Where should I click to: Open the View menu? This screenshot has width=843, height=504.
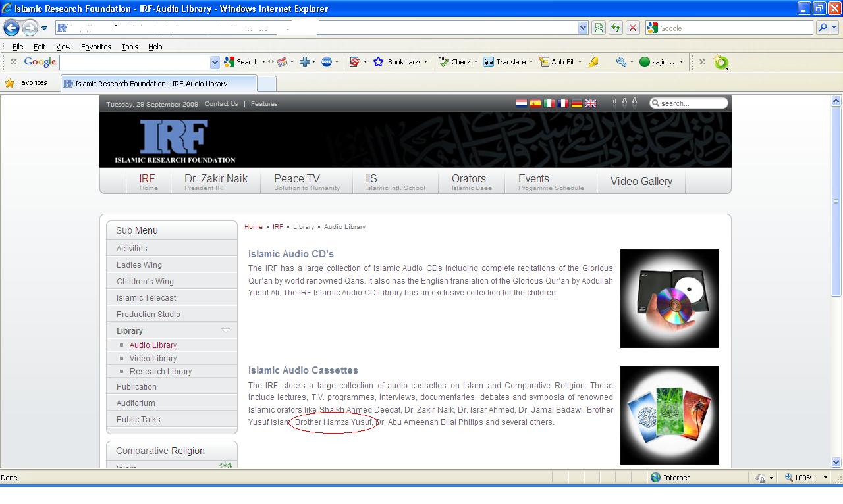63,47
